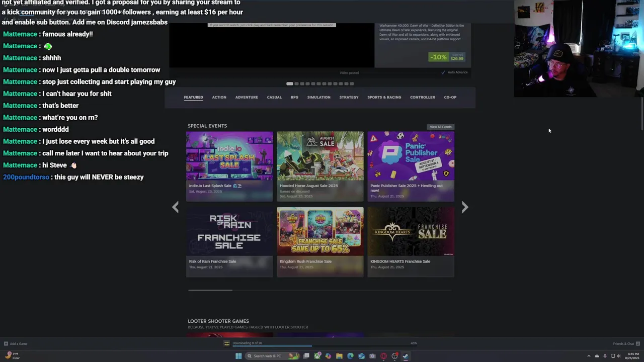Open the volume control in the tray
The width and height of the screenshot is (644, 362).
coord(618,356)
